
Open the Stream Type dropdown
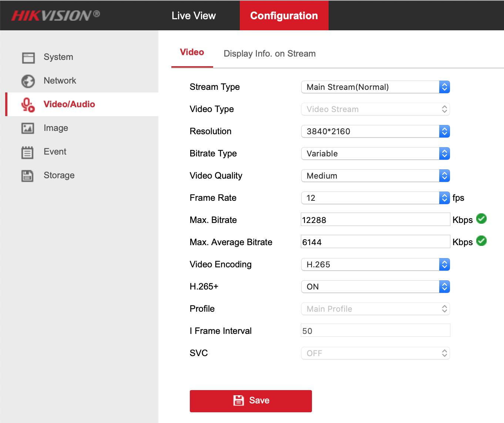375,87
